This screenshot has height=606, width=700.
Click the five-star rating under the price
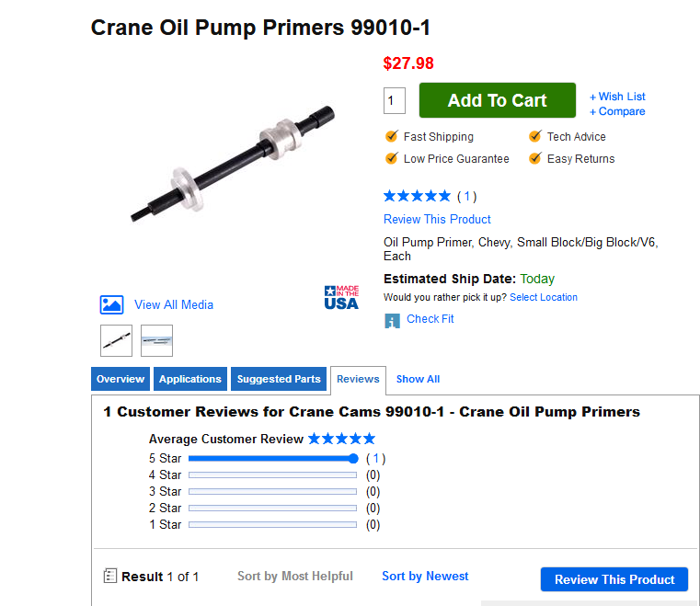coord(417,196)
